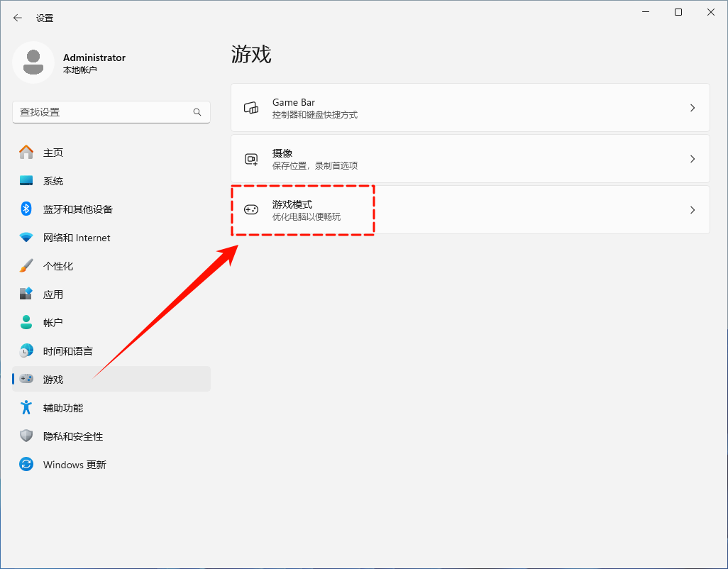This screenshot has height=569, width=728.
Task: Click the Windows 更新 icon
Action: (25, 464)
